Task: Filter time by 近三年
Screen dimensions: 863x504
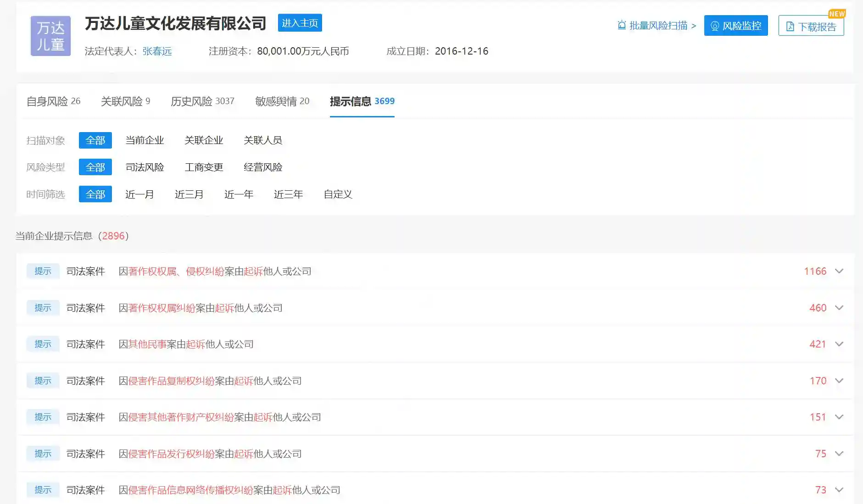Action: tap(288, 194)
